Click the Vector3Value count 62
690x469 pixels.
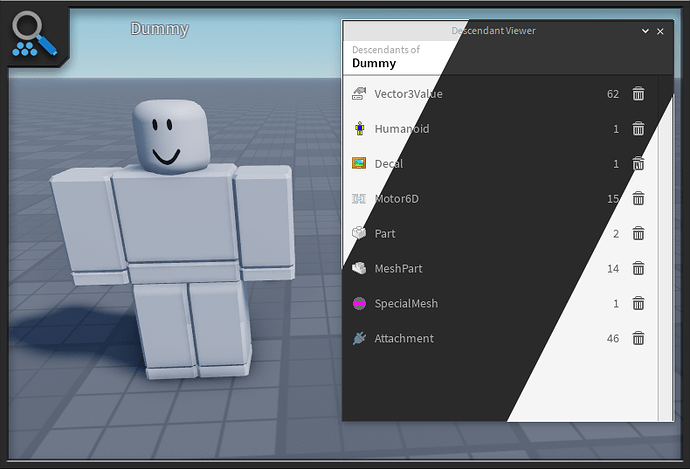point(613,94)
